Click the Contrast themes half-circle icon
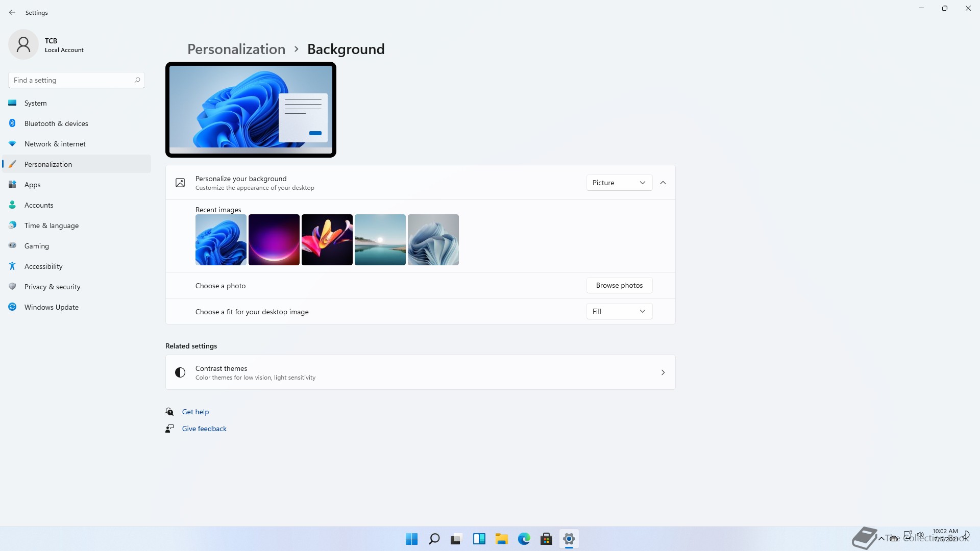980x551 pixels. point(180,372)
